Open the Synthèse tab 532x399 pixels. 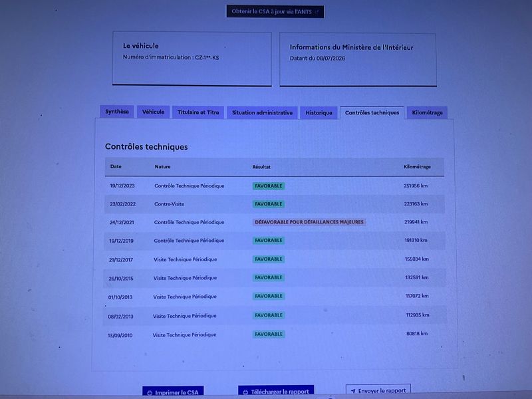(x=117, y=112)
